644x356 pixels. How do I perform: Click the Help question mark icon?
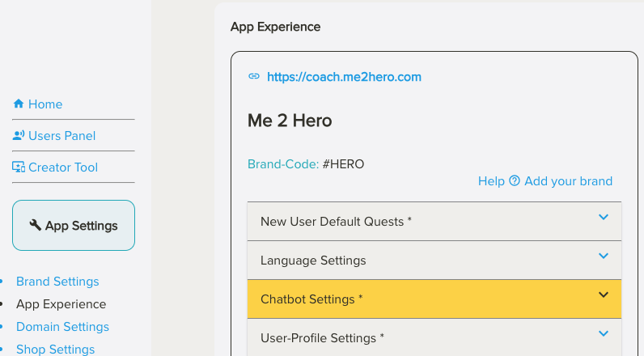(x=514, y=181)
